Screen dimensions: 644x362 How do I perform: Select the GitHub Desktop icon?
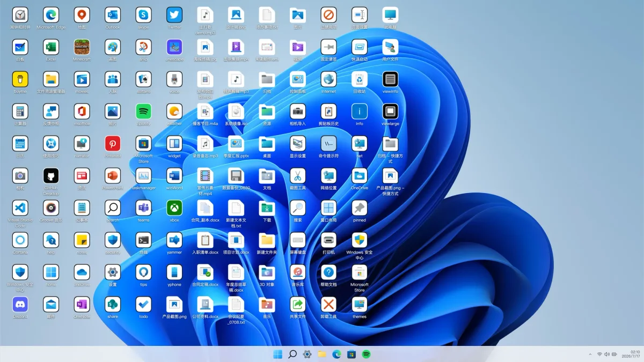click(51, 176)
